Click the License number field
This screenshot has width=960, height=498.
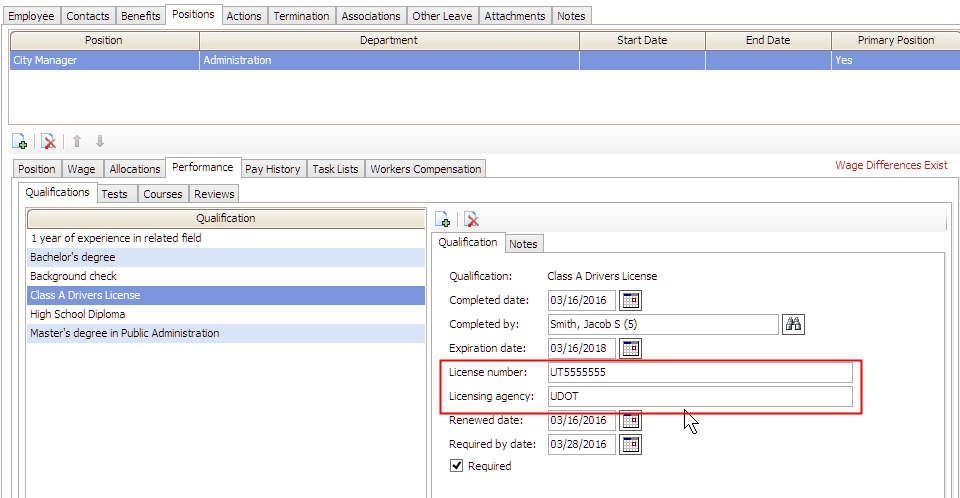[700, 372]
